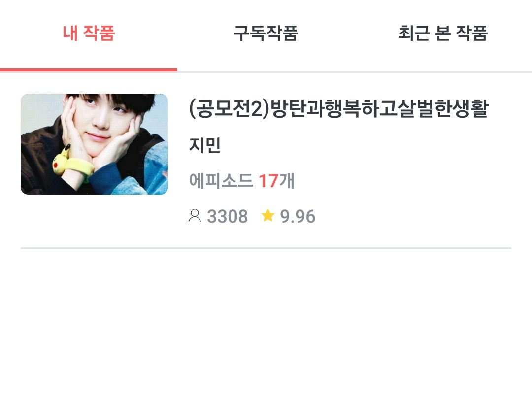
Task: Click the red underline beneath 내 작품
Action: tap(89, 70)
